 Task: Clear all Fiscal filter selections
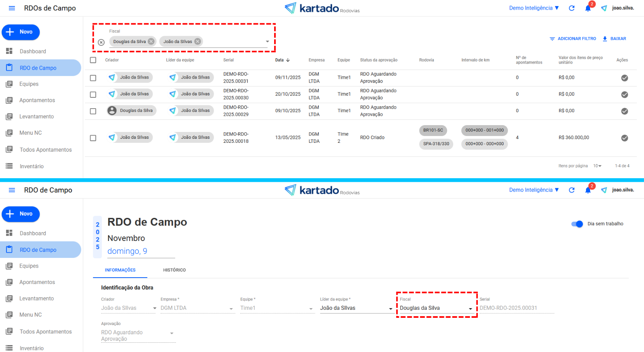pyautogui.click(x=101, y=42)
